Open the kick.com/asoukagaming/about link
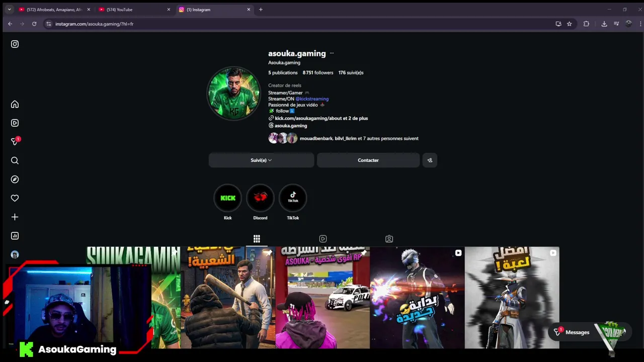Screen dimensions: 644x362 (x=321, y=118)
